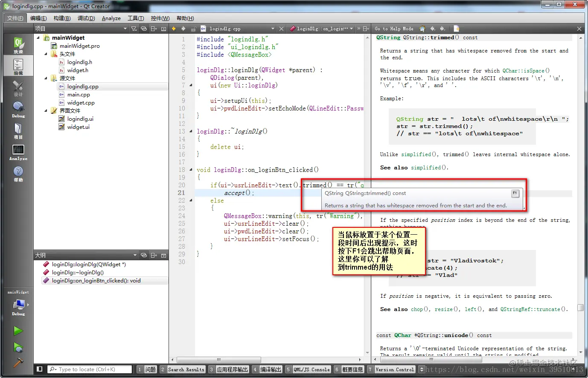Select mainWidget.pro in project tree
This screenshot has width=588, height=378.
coord(79,46)
